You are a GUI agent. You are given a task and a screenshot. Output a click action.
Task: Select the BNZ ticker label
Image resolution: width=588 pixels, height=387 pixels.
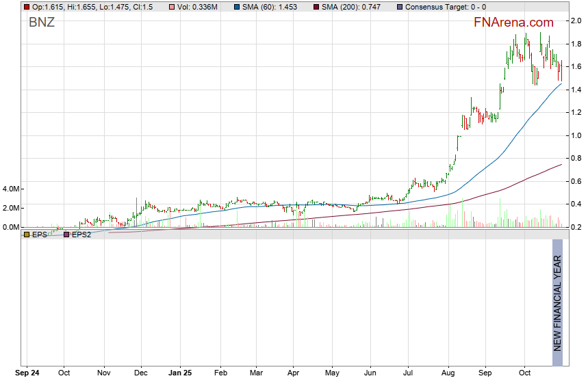click(x=42, y=23)
